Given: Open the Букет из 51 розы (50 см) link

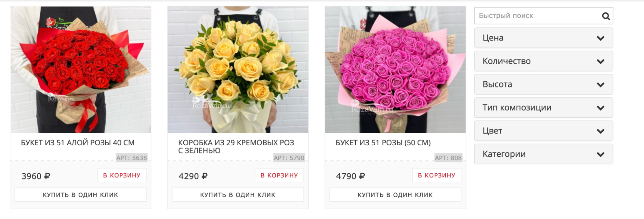Looking at the screenshot, I should coord(383,143).
